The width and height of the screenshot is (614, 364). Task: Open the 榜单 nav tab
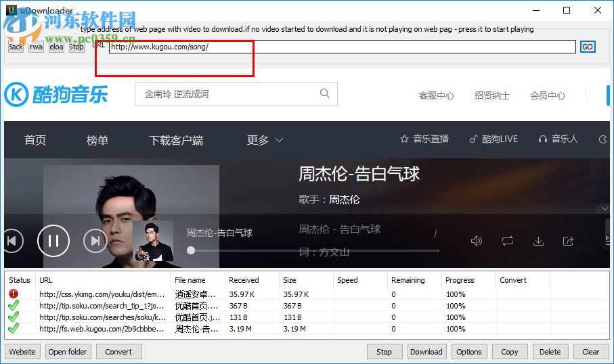tap(97, 140)
